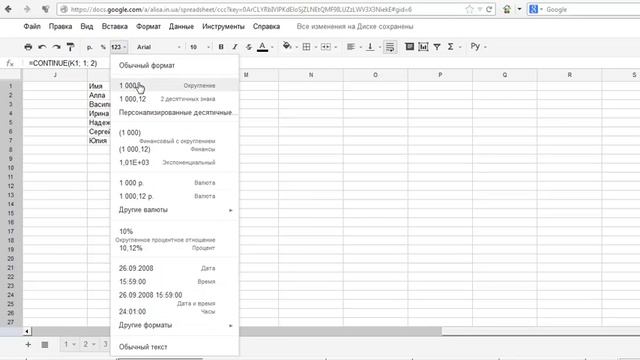Image resolution: width=640 pixels, height=360 pixels.
Task: Expand Другие форматы submenu
Action: (x=175, y=325)
